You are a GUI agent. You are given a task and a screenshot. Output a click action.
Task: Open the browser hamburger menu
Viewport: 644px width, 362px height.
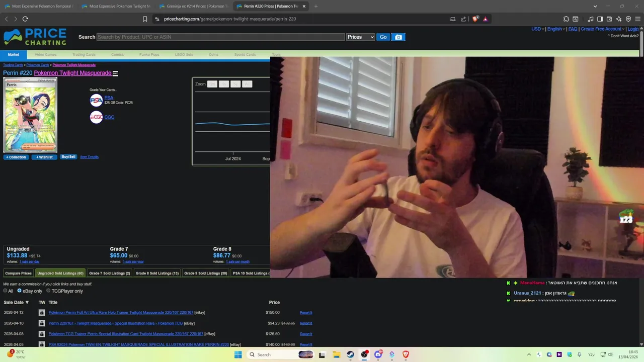tap(637, 19)
